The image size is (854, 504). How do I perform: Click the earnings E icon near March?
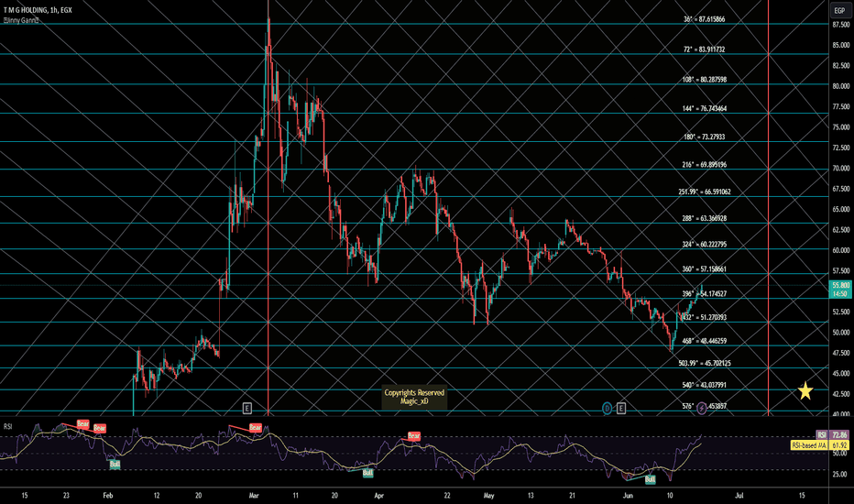click(246, 408)
